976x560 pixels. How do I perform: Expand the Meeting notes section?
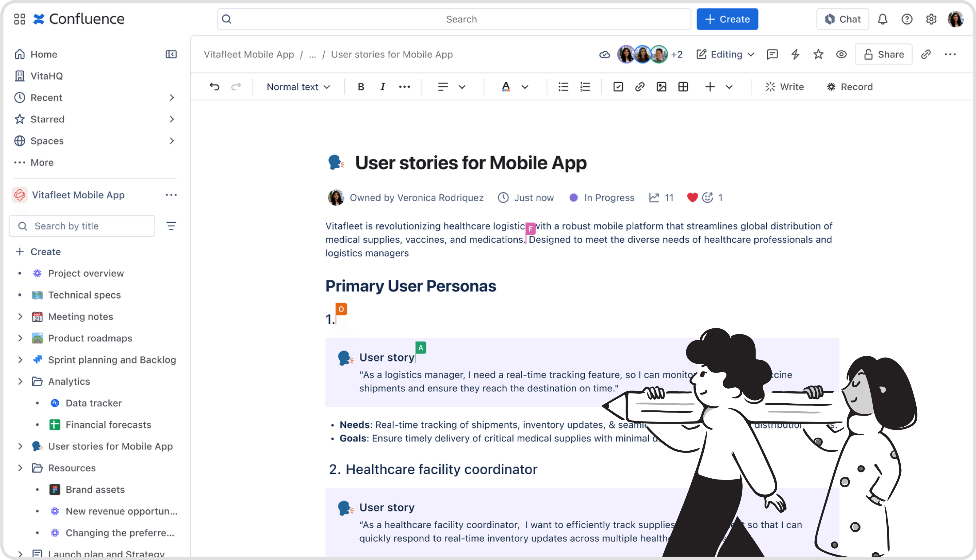pyautogui.click(x=19, y=316)
